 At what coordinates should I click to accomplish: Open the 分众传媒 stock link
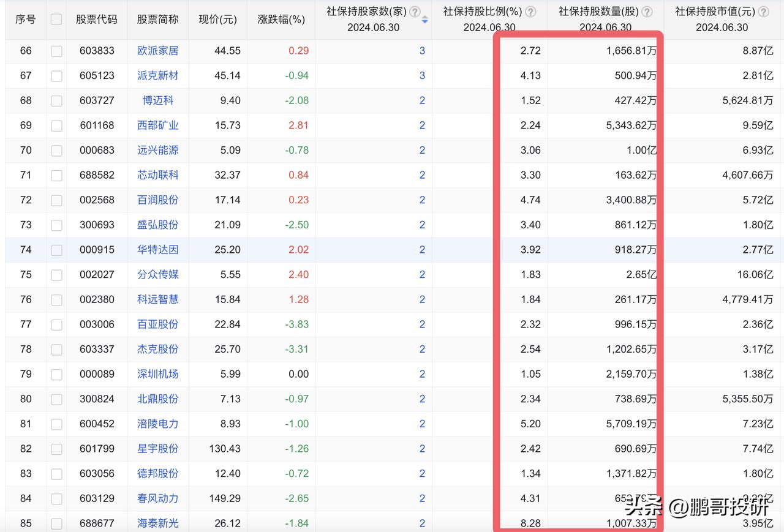(158, 274)
